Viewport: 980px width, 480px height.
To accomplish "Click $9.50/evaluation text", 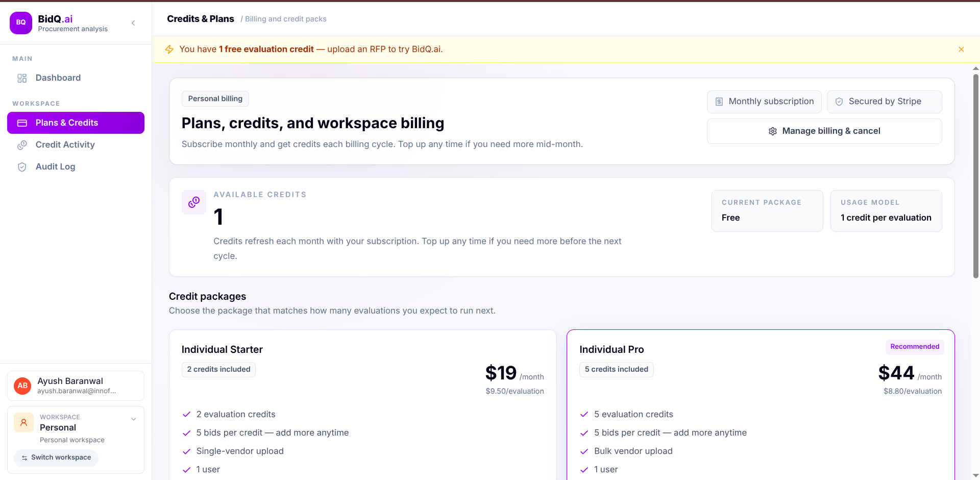I will [514, 392].
